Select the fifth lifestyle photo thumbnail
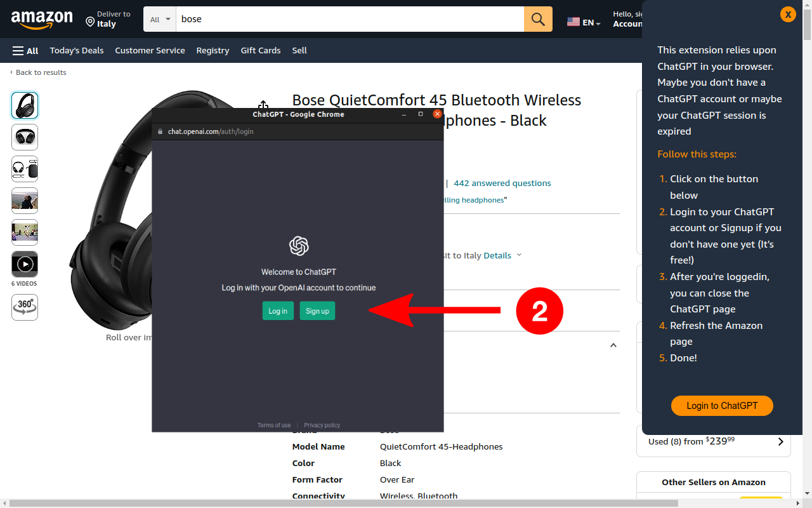Screen dimensions: 812x508 [25, 232]
